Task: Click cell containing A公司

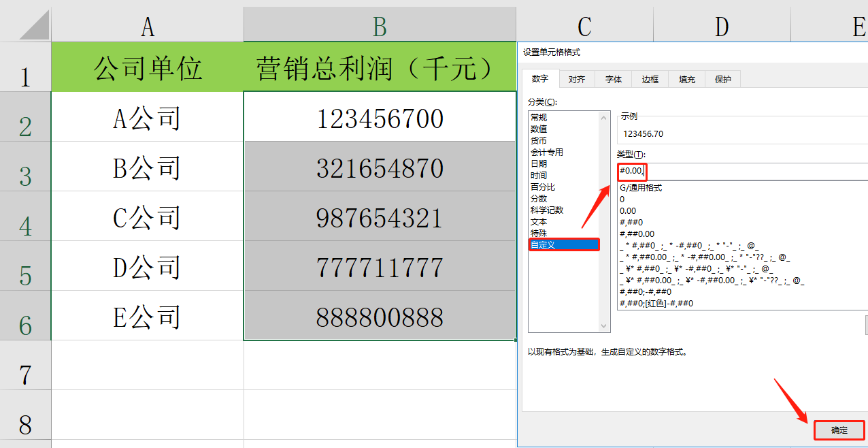Action: click(148, 116)
